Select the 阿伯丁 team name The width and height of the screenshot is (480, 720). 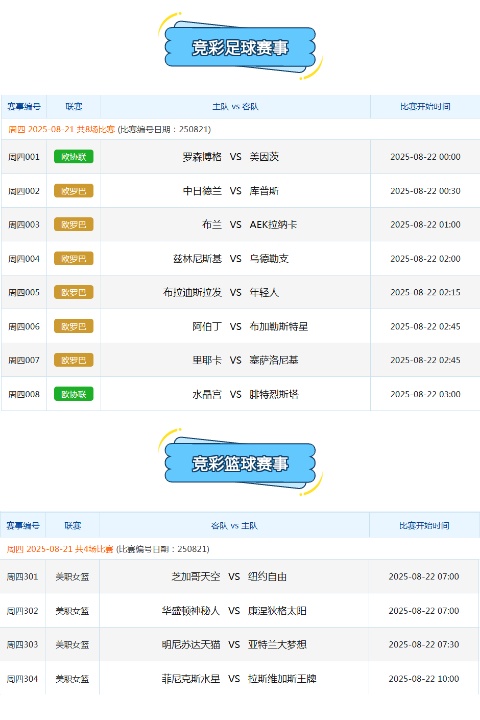(207, 326)
